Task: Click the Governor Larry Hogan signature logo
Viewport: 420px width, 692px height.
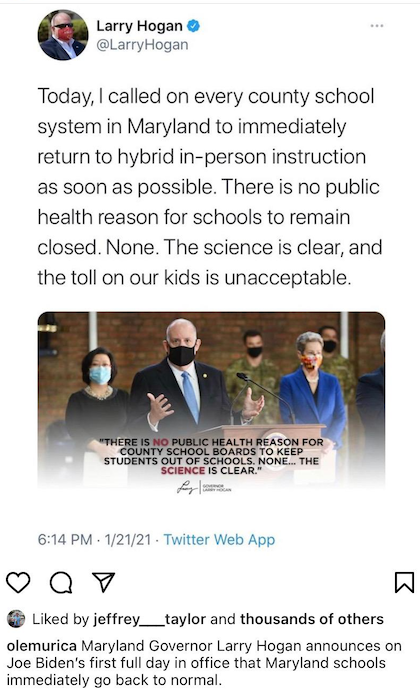Action: [204, 488]
